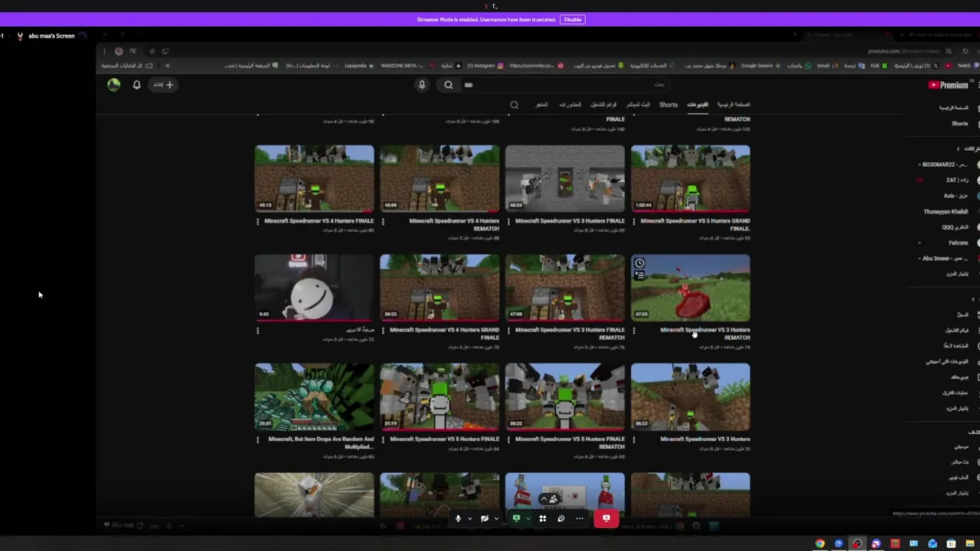Select 'abu maa's Screen' stream label
Viewport: 980px width, 551px height.
pos(51,36)
